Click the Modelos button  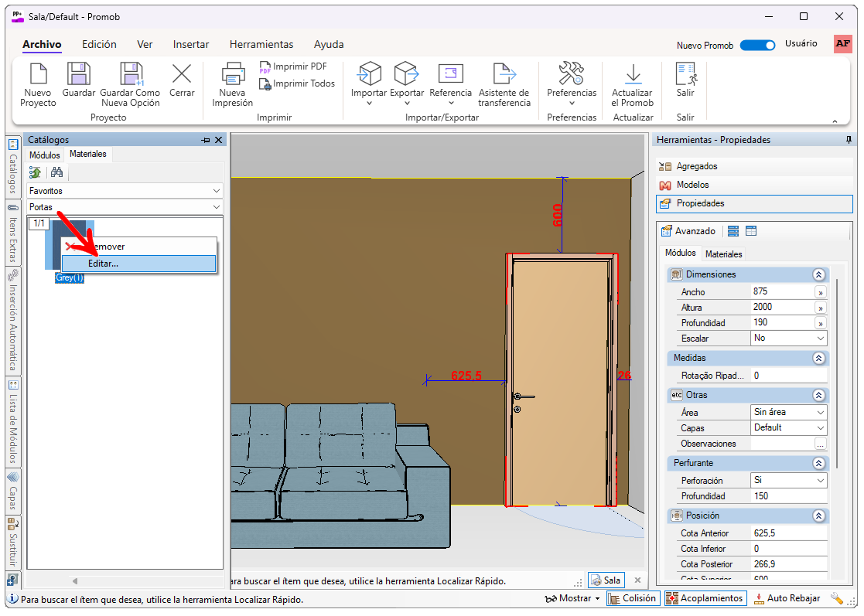pos(692,185)
